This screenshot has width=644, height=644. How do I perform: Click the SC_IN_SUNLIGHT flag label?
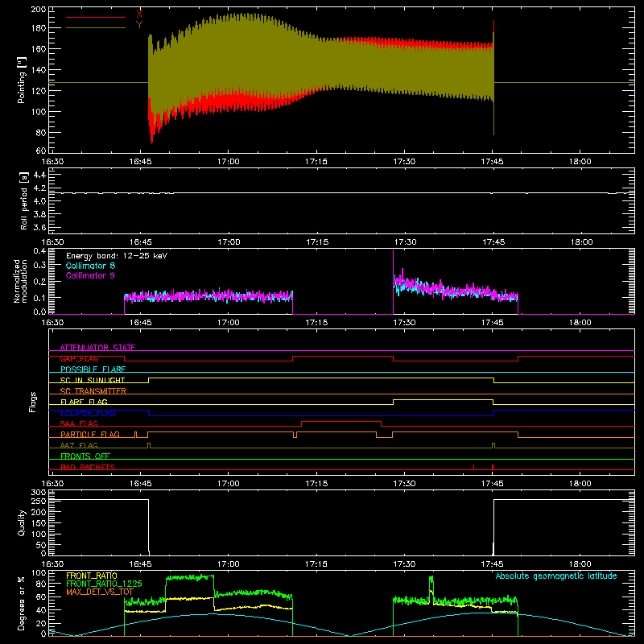pyautogui.click(x=93, y=380)
